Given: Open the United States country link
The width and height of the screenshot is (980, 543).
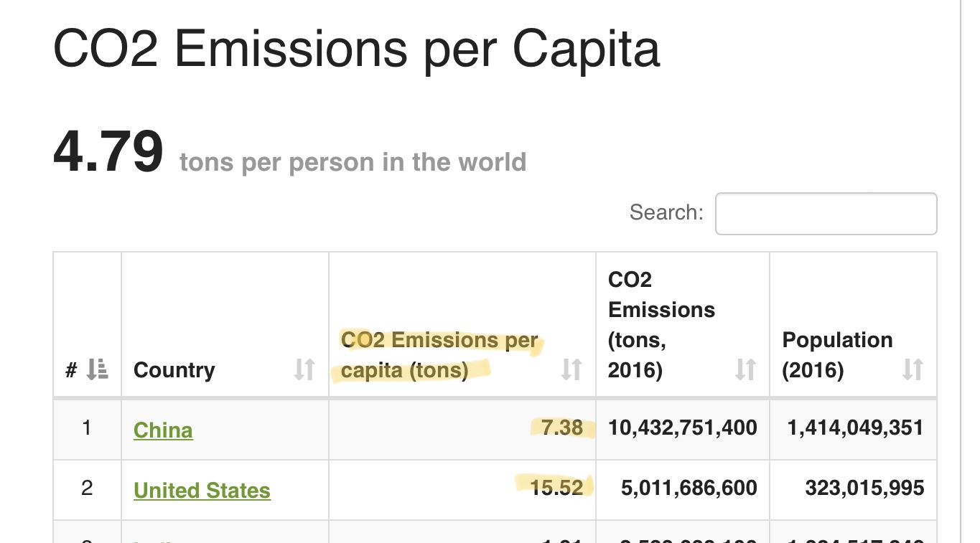Looking at the screenshot, I should click(202, 491).
